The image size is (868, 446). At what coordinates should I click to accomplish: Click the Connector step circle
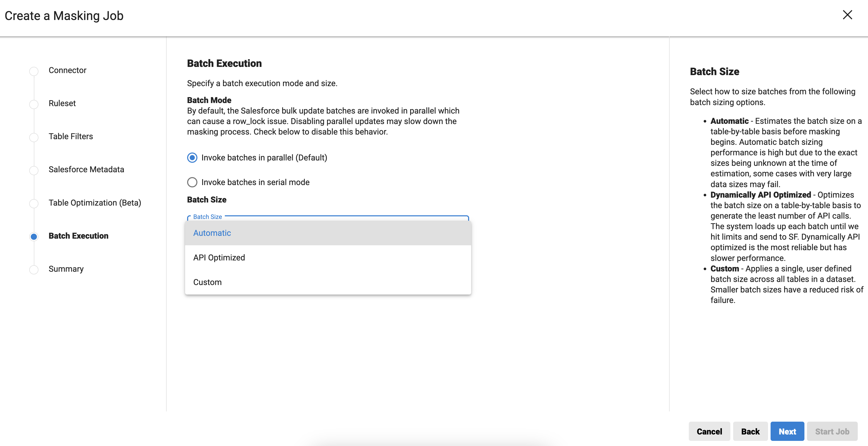click(x=34, y=71)
